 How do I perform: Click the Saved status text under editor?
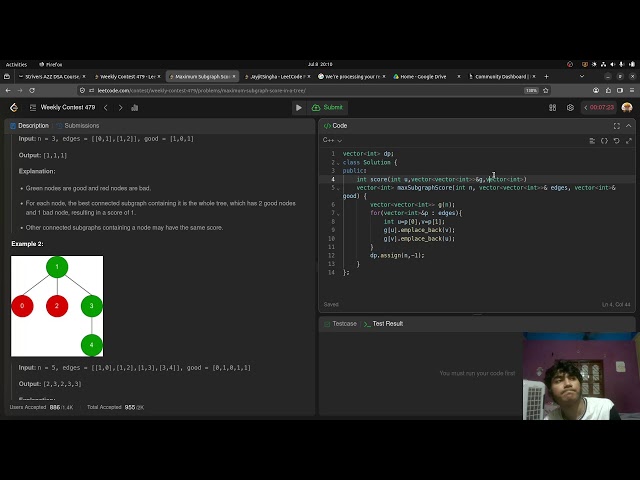click(331, 304)
